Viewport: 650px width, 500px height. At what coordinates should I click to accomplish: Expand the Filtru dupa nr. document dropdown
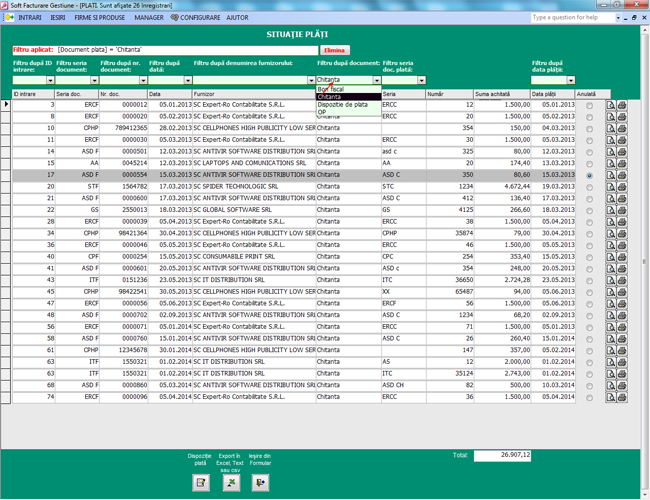coord(143,80)
